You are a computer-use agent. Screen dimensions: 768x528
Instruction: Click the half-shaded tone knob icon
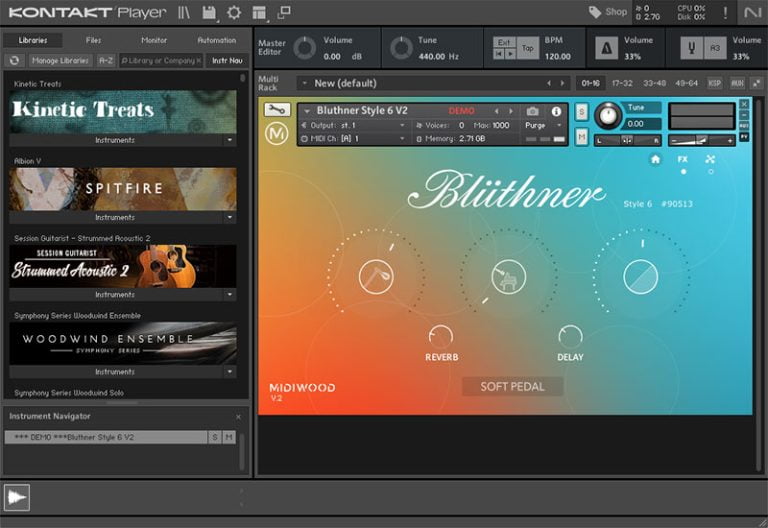coord(641,277)
